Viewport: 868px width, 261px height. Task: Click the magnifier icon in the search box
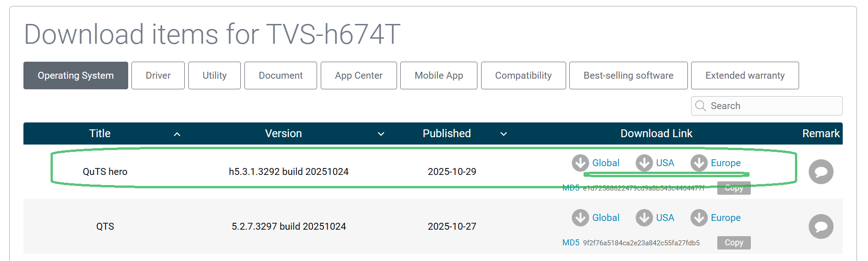coord(700,106)
